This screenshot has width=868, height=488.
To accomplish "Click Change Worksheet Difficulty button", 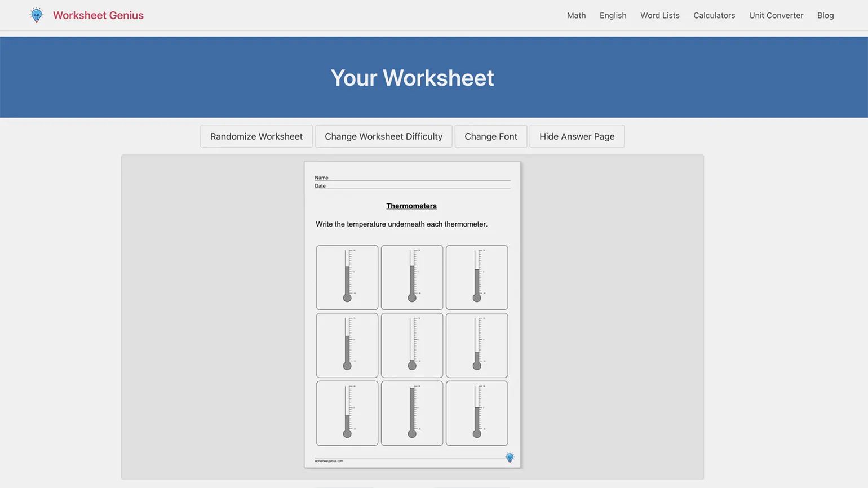I will click(383, 136).
